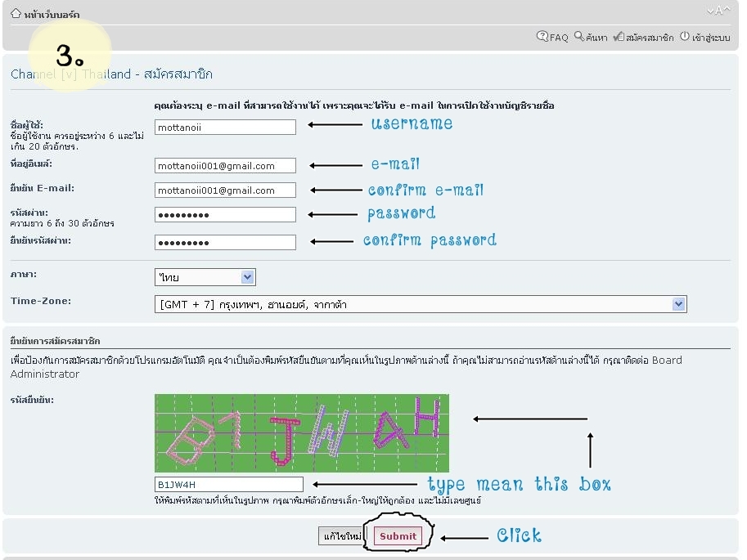Focus the confirm E-mail input field

pos(225,190)
